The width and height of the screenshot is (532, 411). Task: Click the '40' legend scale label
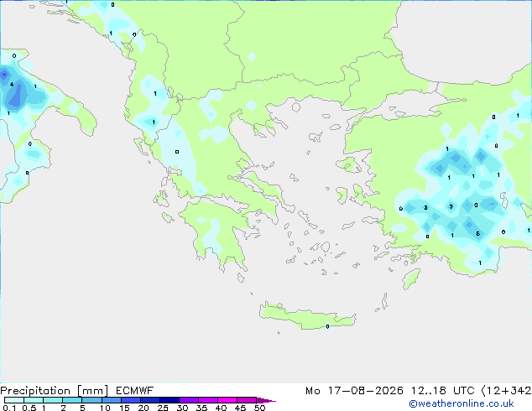[x=221, y=408]
